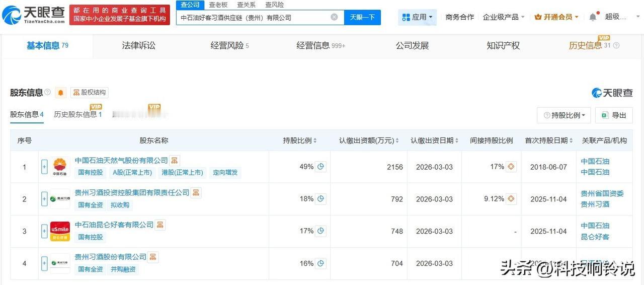644x285 pixels.
Task: Select the 历史股东信息 sub-tab
Action: 78,114
